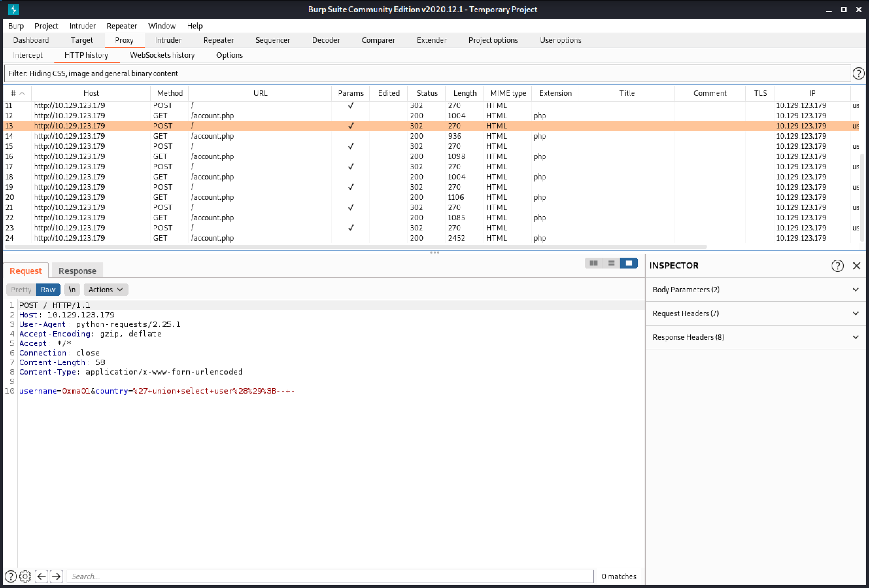The image size is (869, 588).
Task: Maximize the Burp Suite window
Action: (x=844, y=10)
